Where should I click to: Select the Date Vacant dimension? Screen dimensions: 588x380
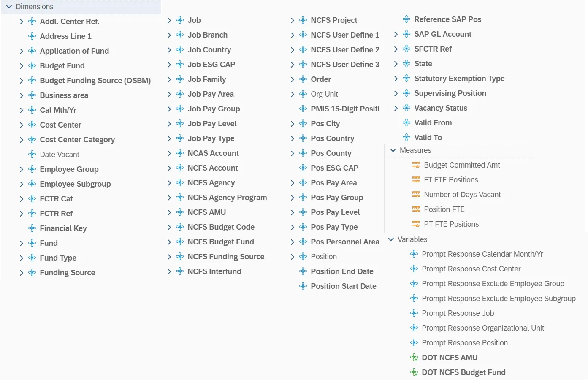(x=60, y=155)
